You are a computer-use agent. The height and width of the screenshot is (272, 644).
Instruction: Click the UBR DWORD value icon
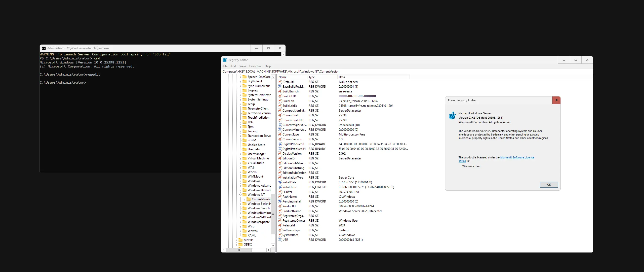280,240
